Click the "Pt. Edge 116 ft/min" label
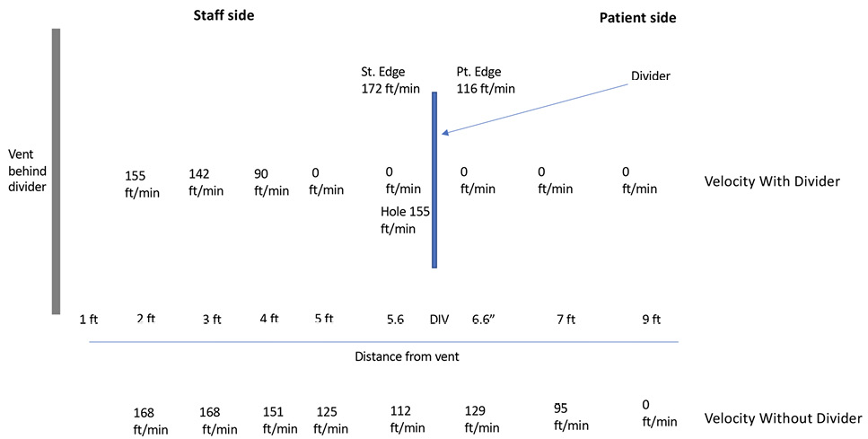The image size is (868, 439). 486,80
